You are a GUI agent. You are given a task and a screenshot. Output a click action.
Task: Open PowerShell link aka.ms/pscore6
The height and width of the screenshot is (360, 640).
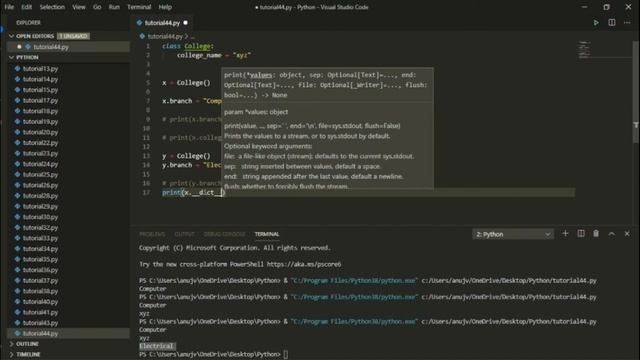(304, 264)
